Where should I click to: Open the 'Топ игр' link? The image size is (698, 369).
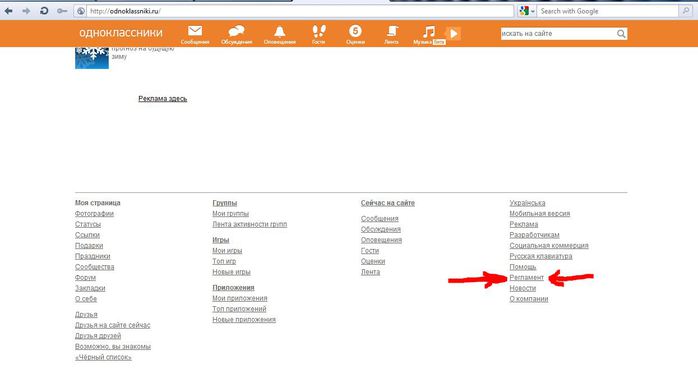click(x=224, y=261)
